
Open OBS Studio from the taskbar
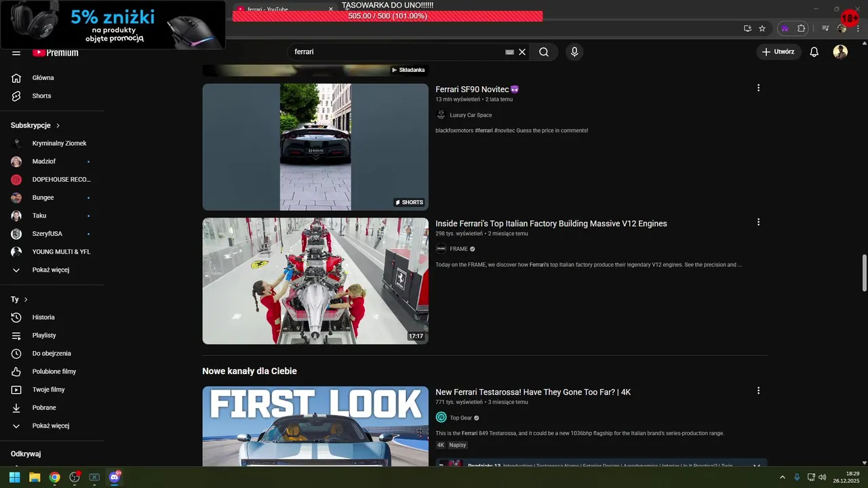[x=75, y=477]
